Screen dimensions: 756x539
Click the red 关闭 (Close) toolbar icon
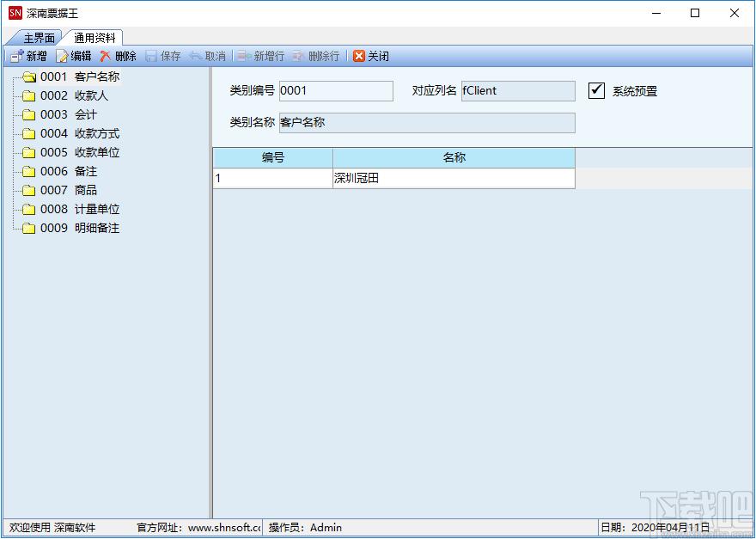359,56
